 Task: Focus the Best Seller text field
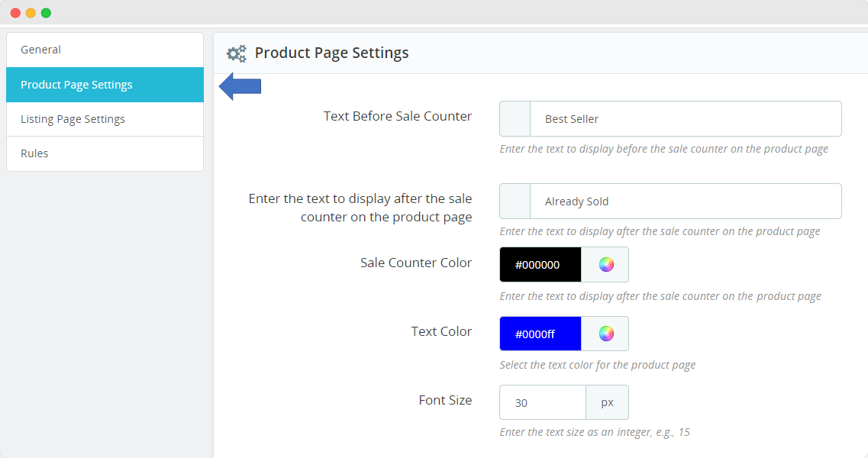coord(685,119)
